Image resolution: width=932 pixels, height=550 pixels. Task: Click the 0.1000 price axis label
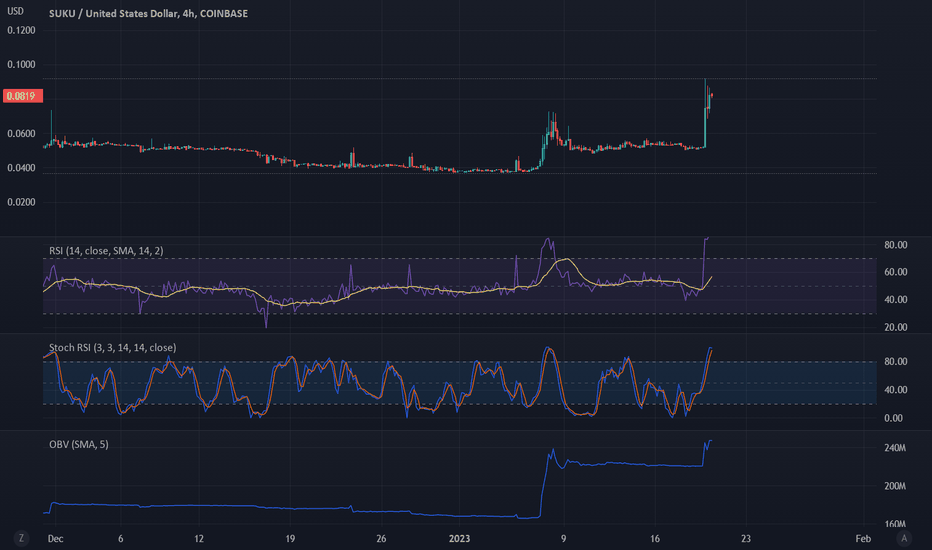(x=21, y=64)
